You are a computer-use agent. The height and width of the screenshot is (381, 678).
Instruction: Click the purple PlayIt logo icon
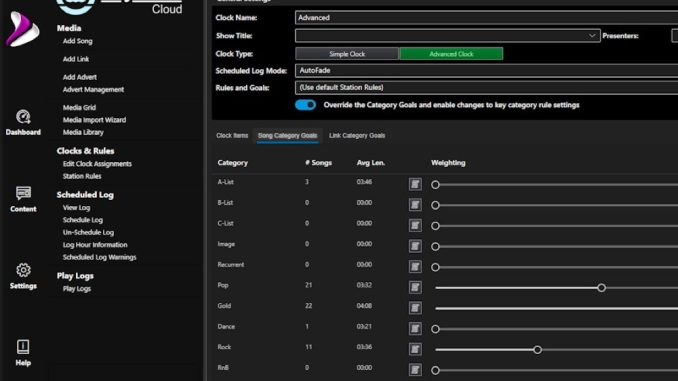22,29
